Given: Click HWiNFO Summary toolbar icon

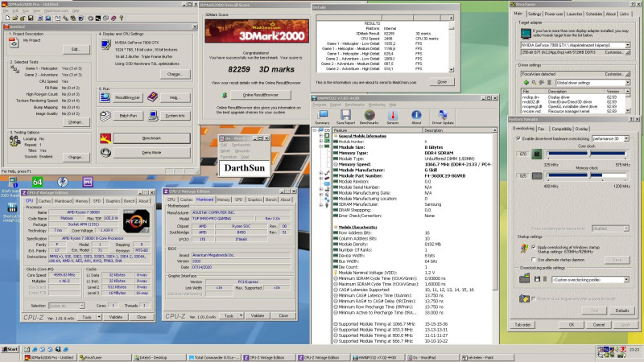Looking at the screenshot, I should pos(323,117).
